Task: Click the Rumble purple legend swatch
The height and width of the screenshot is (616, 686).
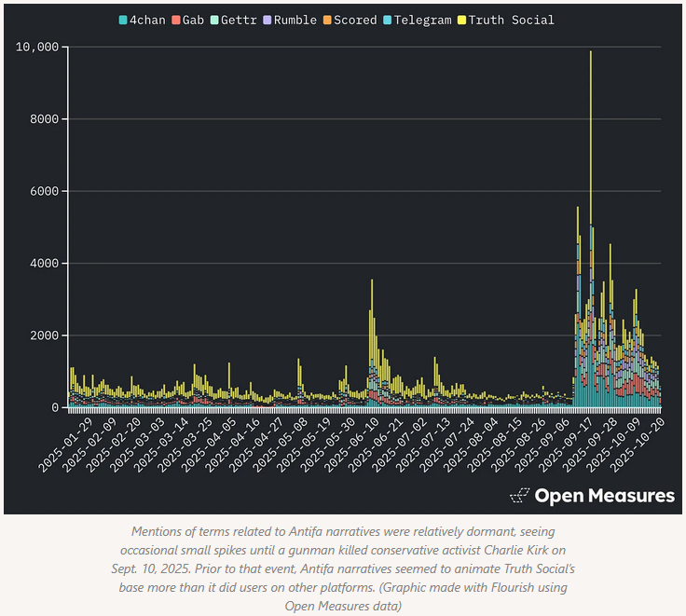Action: (x=268, y=20)
